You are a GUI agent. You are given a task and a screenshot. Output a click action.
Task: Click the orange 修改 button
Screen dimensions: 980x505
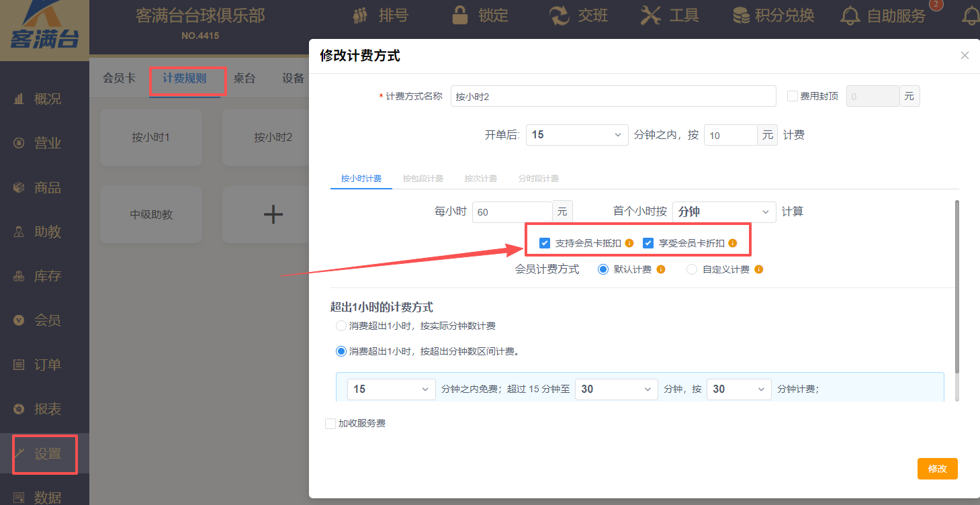pos(937,469)
